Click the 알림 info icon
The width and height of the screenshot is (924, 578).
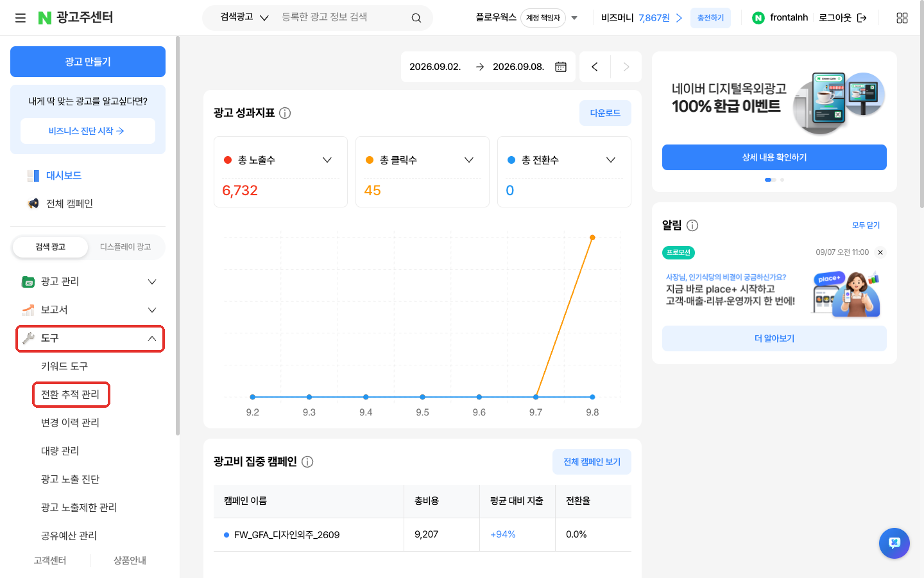coord(692,225)
